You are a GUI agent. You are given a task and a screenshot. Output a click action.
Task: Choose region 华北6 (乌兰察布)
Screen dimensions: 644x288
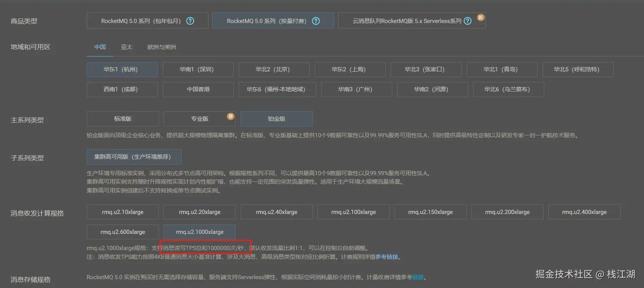coord(509,89)
